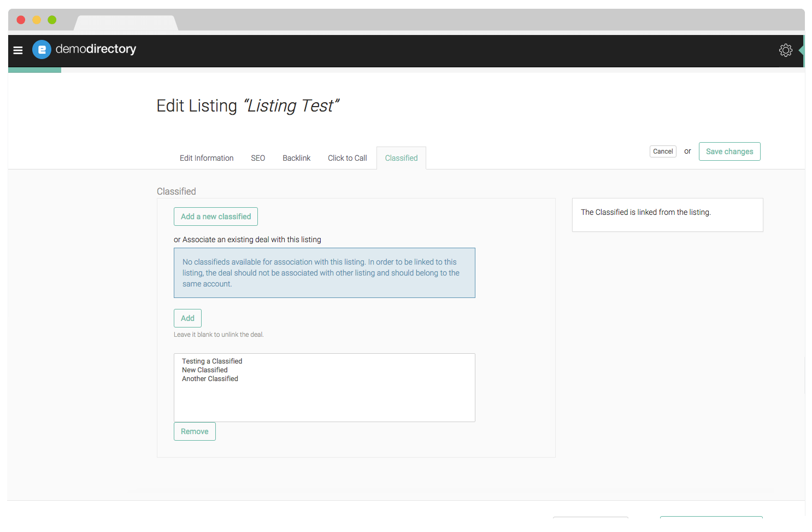Maximize the window with green button
The height and width of the screenshot is (532, 812).
click(52, 20)
